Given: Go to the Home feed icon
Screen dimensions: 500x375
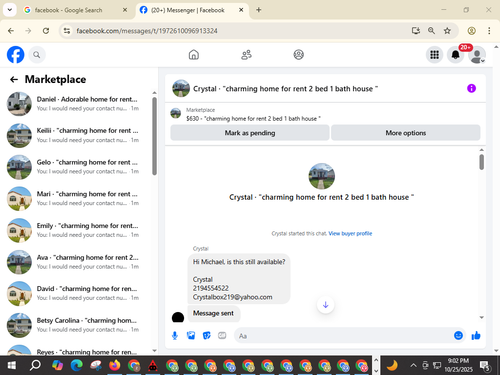Looking at the screenshot, I should point(194,55).
